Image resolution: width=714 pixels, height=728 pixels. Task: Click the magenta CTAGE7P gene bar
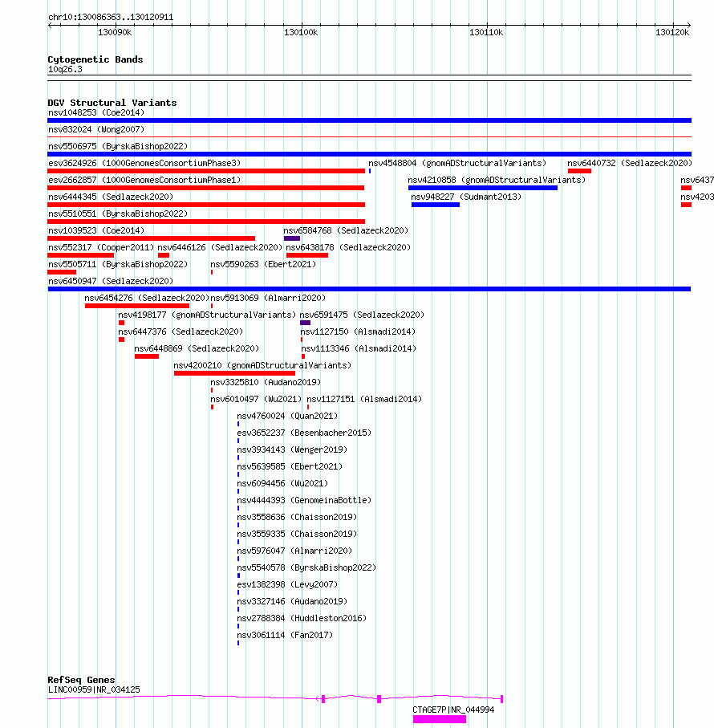(440, 719)
